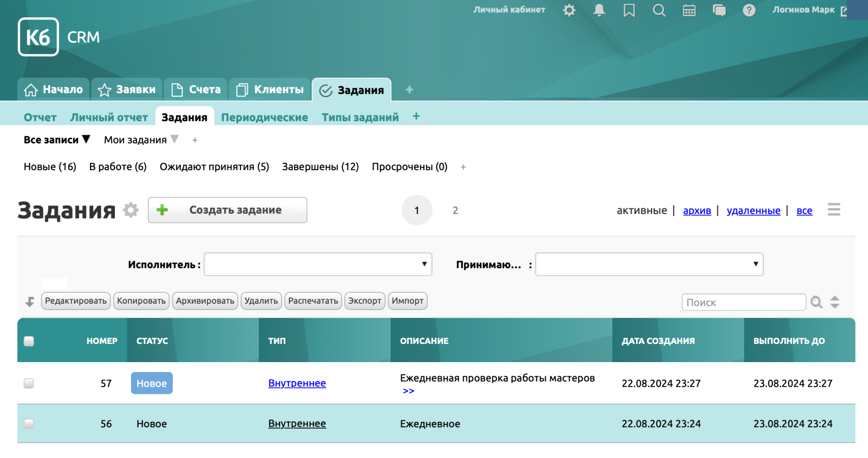Open the Исполнитель dropdown
Viewport: 868px width, 458px height.
[318, 264]
